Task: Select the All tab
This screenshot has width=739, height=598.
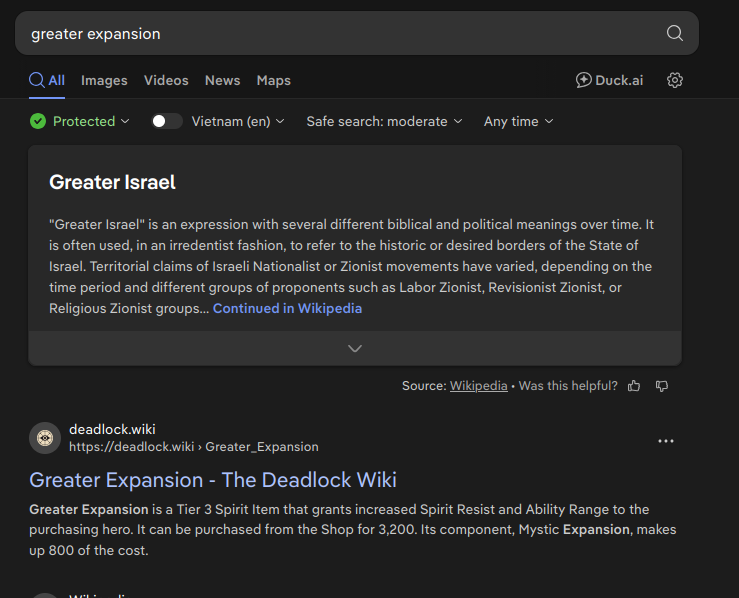Action: [47, 80]
